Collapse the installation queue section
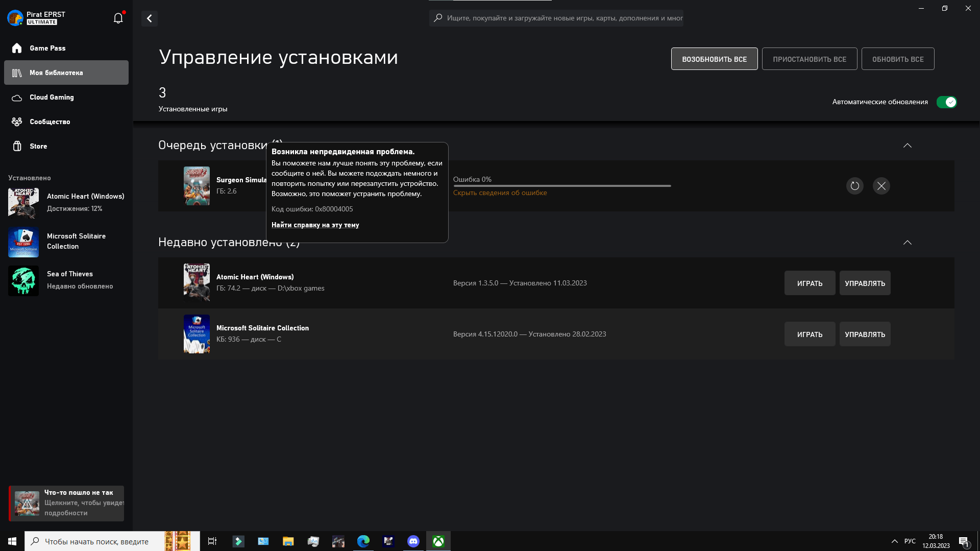This screenshot has width=980, height=551. tap(908, 146)
